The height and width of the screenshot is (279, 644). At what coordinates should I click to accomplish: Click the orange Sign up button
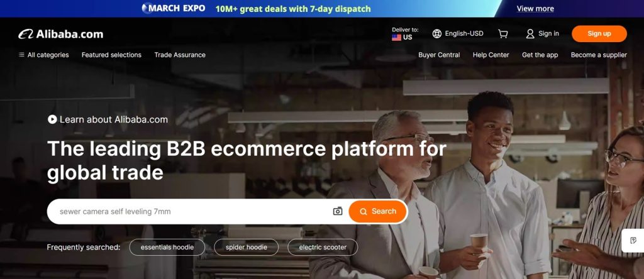coord(599,34)
